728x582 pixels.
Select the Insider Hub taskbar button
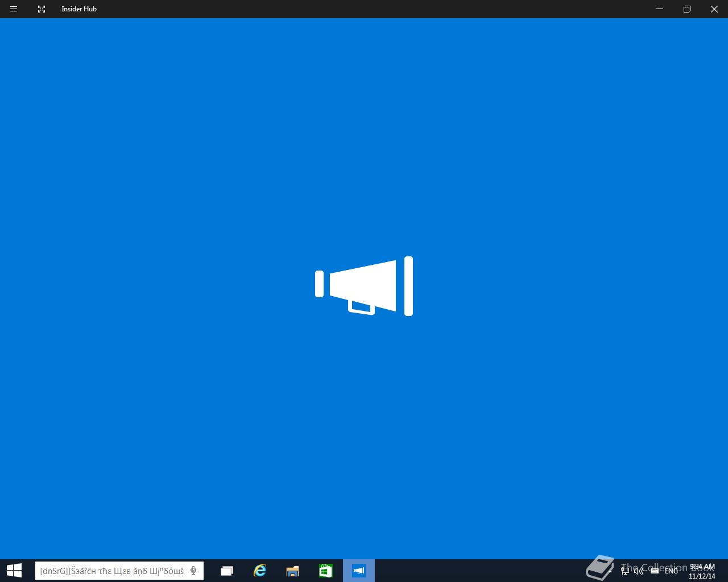(x=359, y=571)
